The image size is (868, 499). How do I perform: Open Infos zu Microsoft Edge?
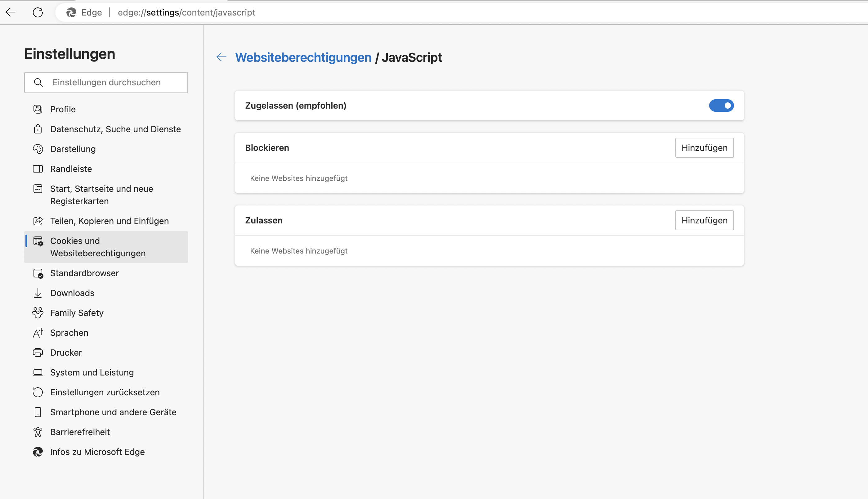(x=106, y=452)
